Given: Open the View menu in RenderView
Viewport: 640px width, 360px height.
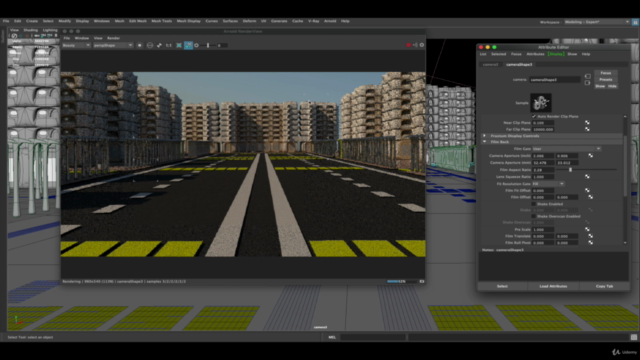Looking at the screenshot, I should click(x=98, y=38).
